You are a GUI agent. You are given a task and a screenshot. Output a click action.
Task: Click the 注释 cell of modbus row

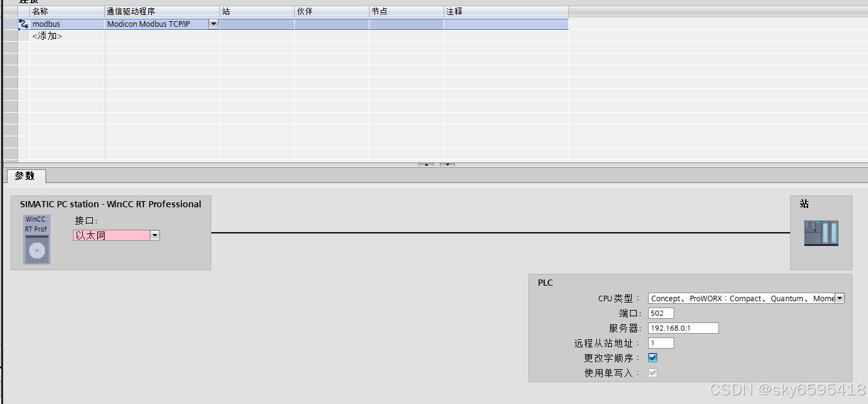coord(506,24)
